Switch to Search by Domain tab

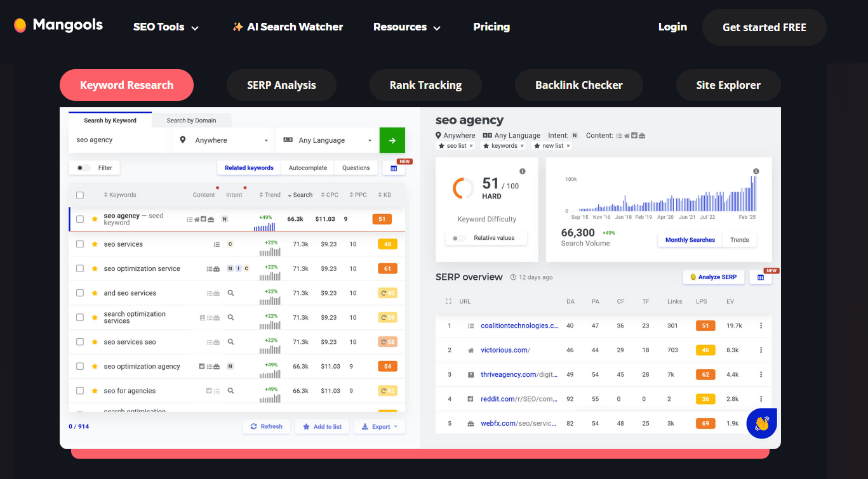[x=191, y=121]
